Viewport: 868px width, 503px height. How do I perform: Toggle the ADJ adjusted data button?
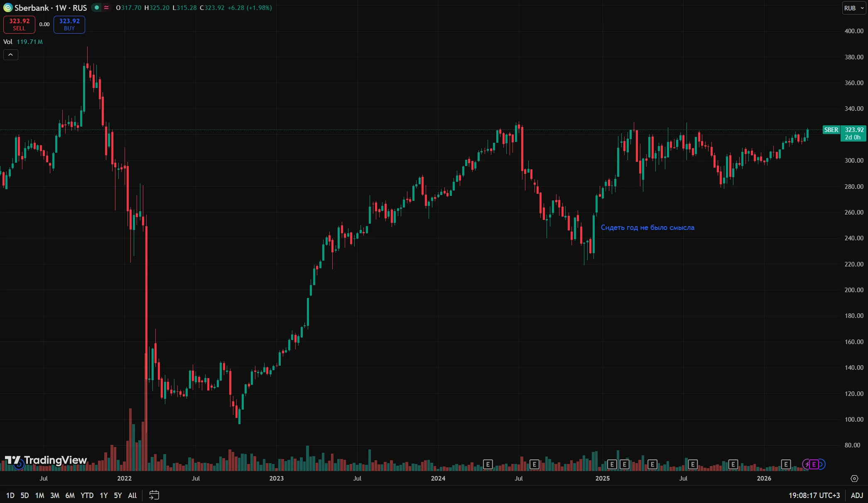[857, 495]
